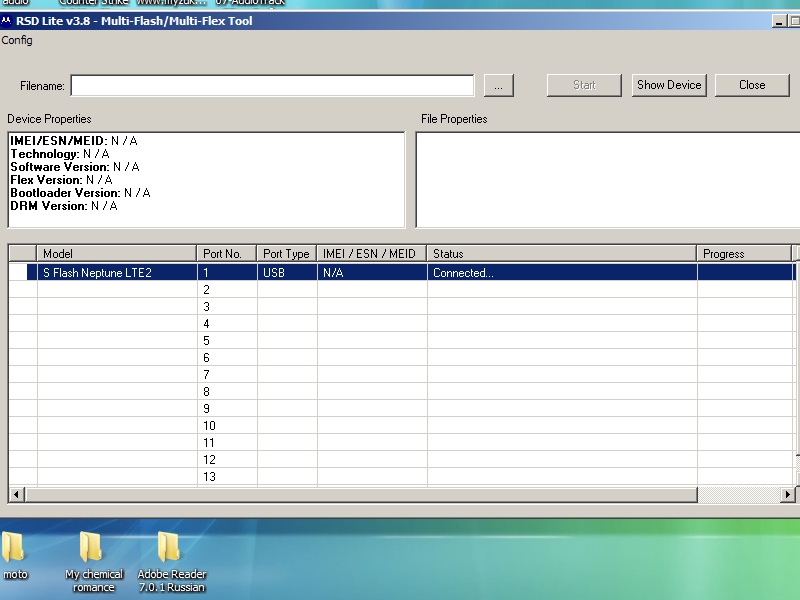Click the DRM Version line

tap(64, 206)
